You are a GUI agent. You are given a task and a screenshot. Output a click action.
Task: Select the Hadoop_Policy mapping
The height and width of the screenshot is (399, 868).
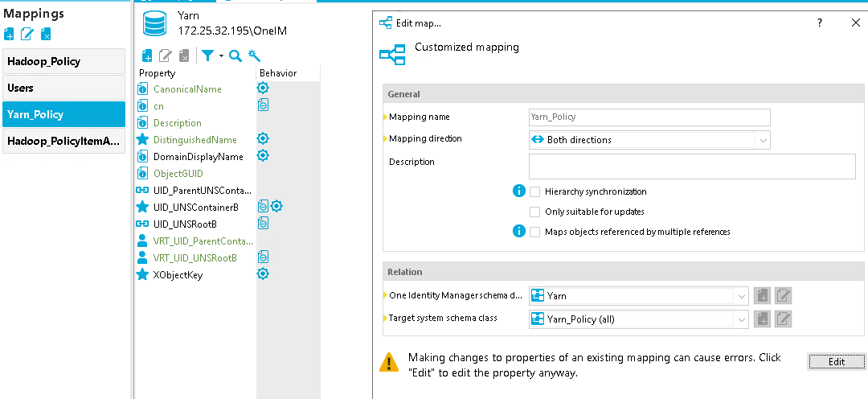click(x=63, y=61)
